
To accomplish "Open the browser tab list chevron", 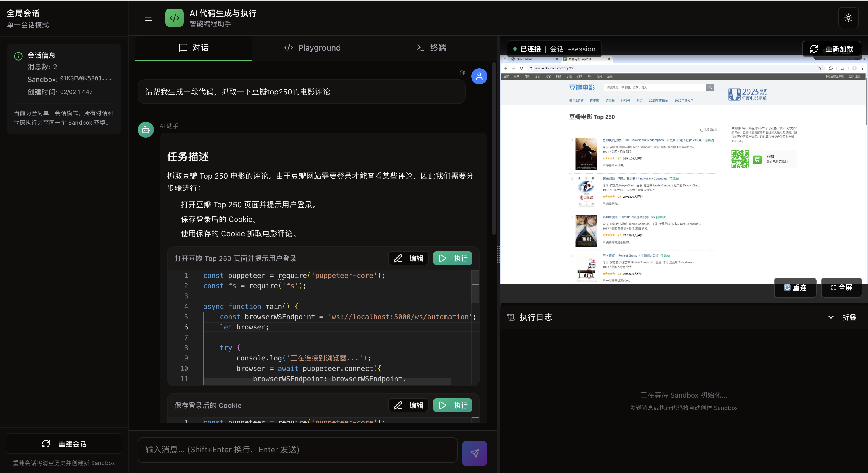I will (505, 59).
